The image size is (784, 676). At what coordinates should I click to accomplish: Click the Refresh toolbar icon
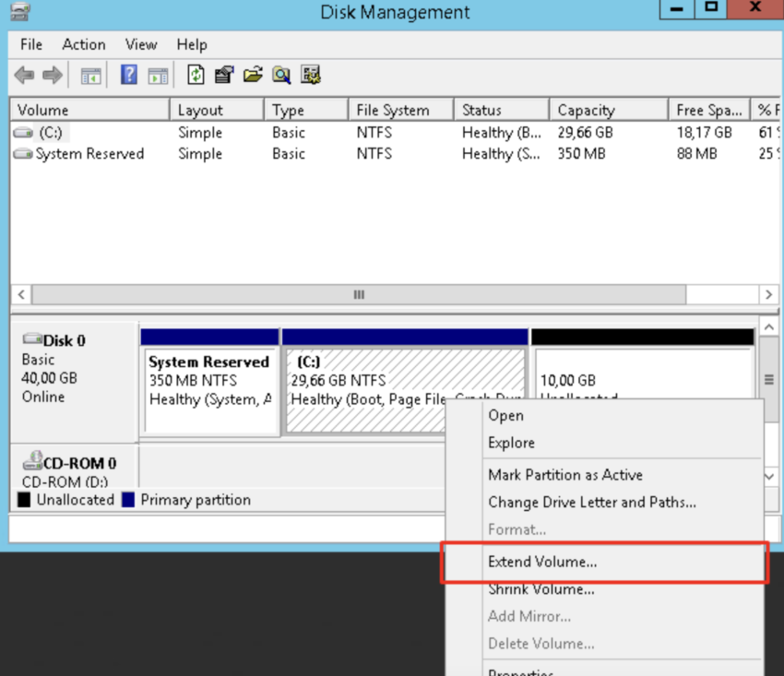click(196, 76)
